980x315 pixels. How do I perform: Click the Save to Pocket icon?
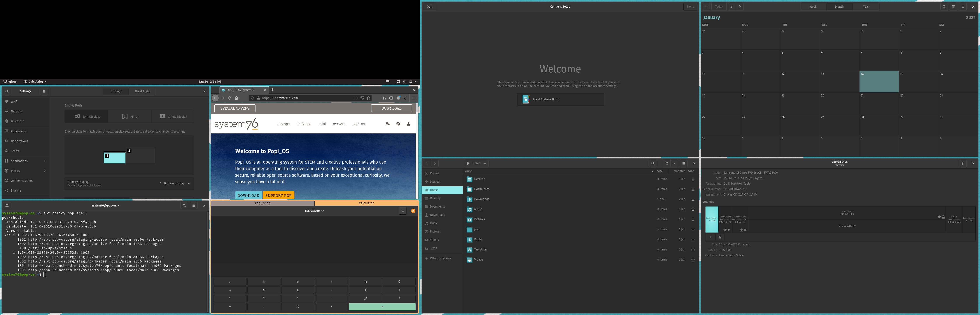point(362,98)
